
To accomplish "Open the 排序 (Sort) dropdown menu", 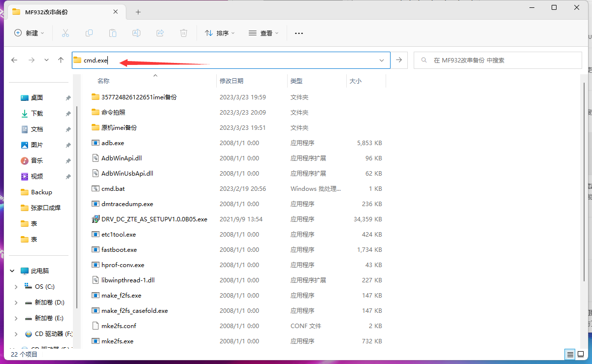I will tap(220, 33).
